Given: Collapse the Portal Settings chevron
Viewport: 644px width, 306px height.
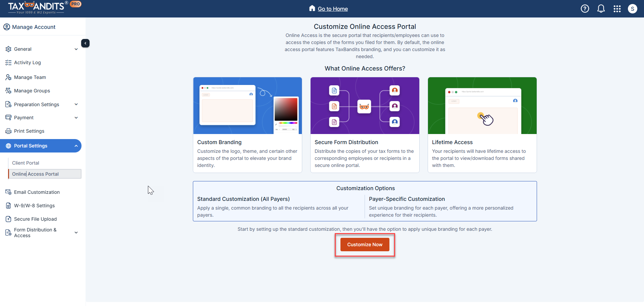Looking at the screenshot, I should coord(76,146).
